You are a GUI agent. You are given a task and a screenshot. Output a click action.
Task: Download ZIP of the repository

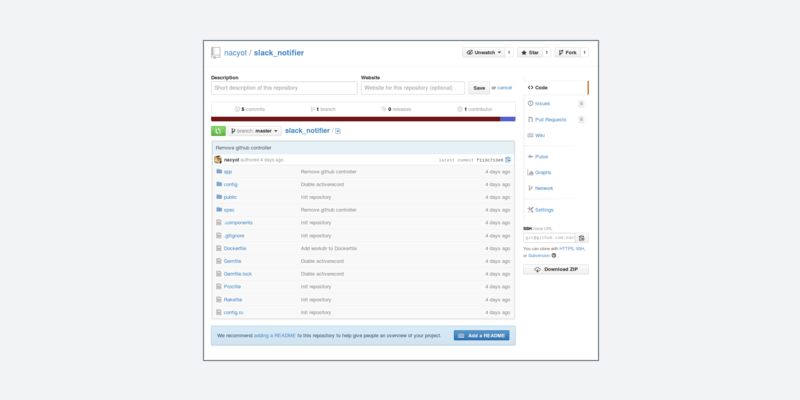(x=556, y=270)
